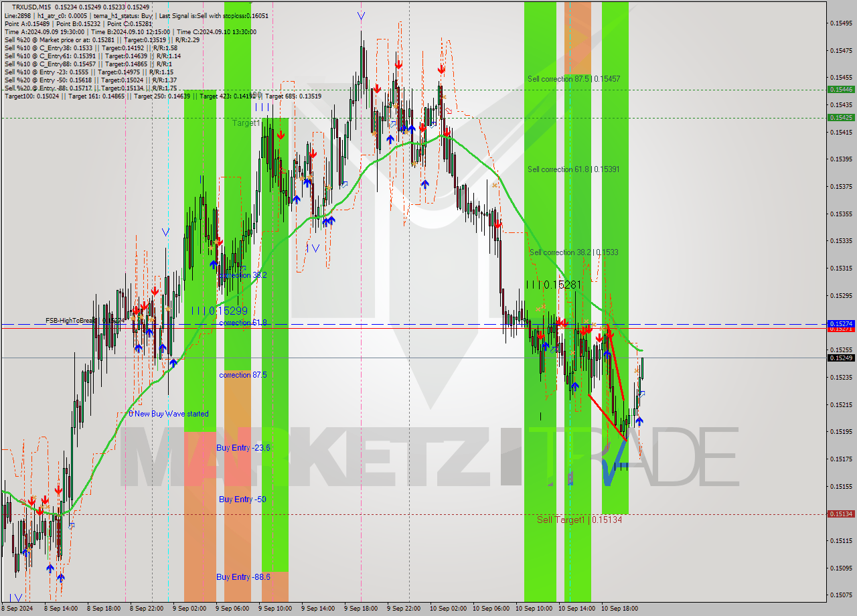Image resolution: width=857 pixels, height=616 pixels.
Task: Select the '10 Sep 18:00' time axis label
Action: pyautogui.click(x=619, y=609)
